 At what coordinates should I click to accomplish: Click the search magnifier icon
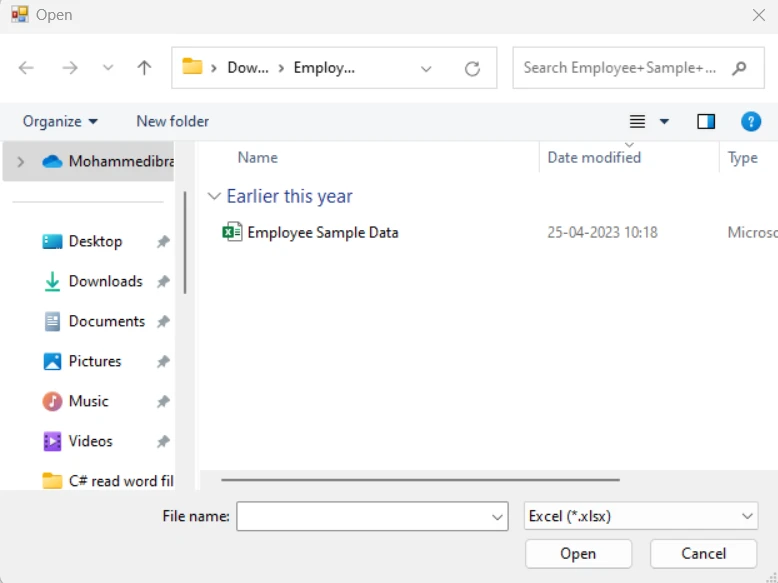[739, 68]
